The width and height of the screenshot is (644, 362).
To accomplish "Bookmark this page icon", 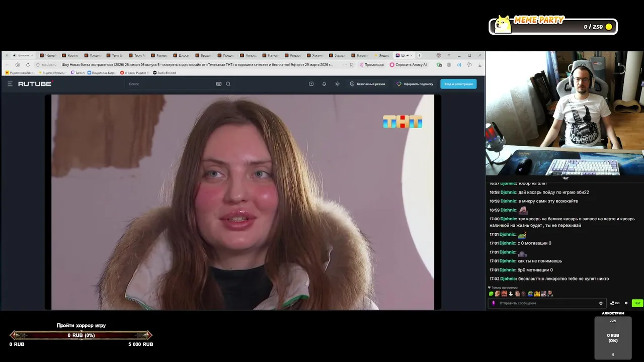I will pyautogui.click(x=352, y=65).
